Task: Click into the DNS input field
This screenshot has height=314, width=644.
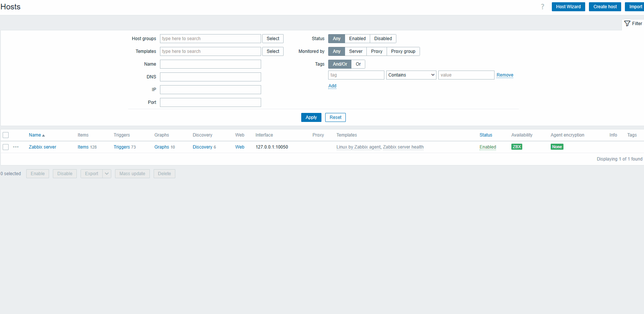Action: click(210, 77)
